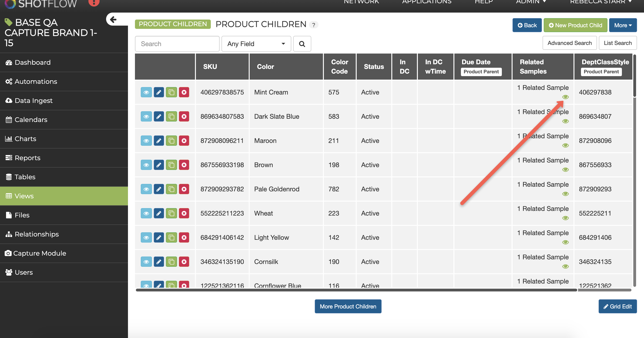Click the red alert icon beside logo
The image size is (644, 338).
(x=94, y=3)
